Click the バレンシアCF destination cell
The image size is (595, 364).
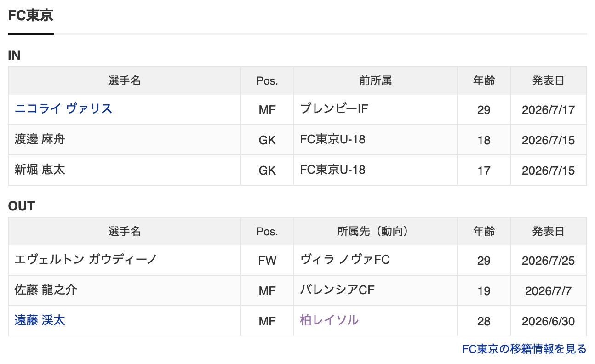coord(376,290)
